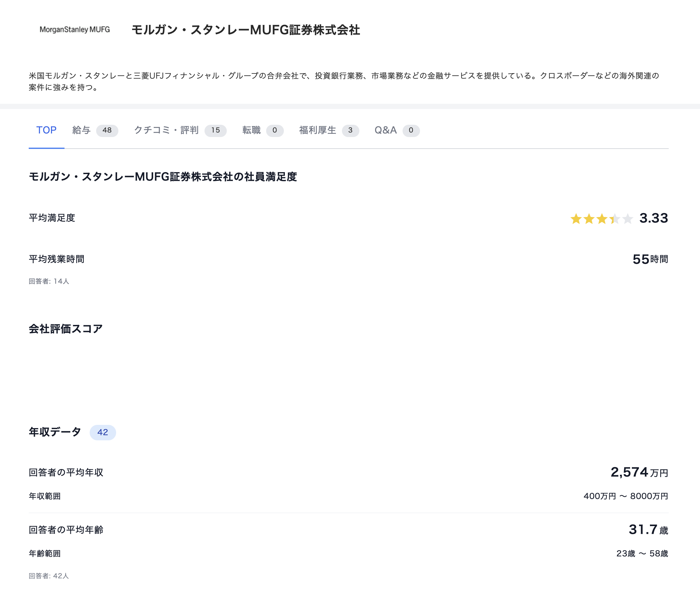Click the company description paragraph

344,81
